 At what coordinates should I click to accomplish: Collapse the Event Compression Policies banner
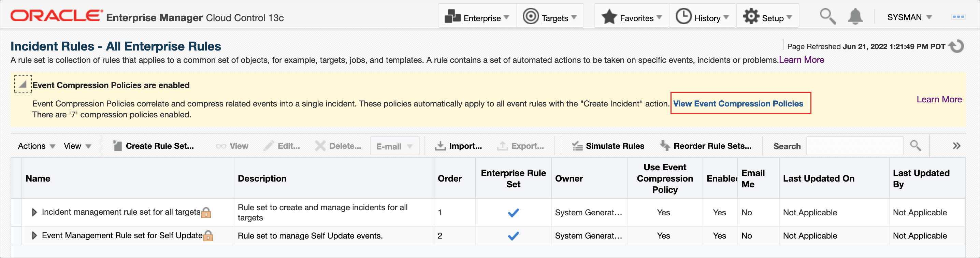pos(23,85)
